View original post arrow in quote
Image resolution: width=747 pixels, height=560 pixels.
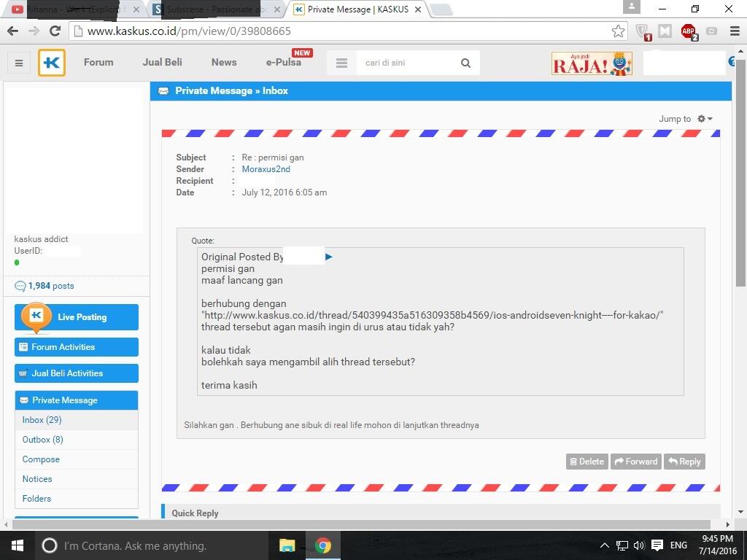[329, 257]
